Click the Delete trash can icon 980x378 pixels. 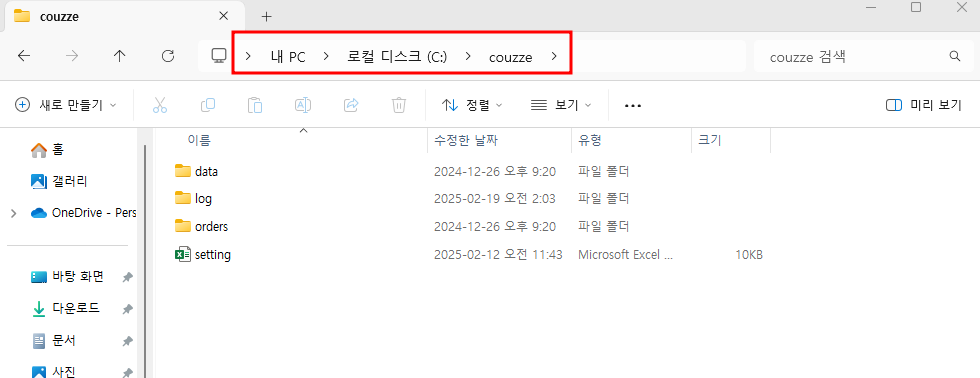tap(399, 105)
